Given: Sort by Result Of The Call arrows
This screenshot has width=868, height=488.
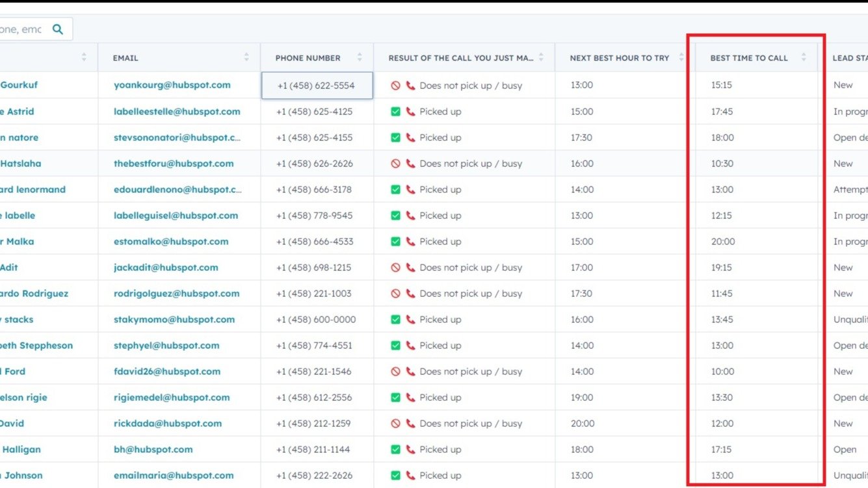Looking at the screenshot, I should pyautogui.click(x=541, y=58).
